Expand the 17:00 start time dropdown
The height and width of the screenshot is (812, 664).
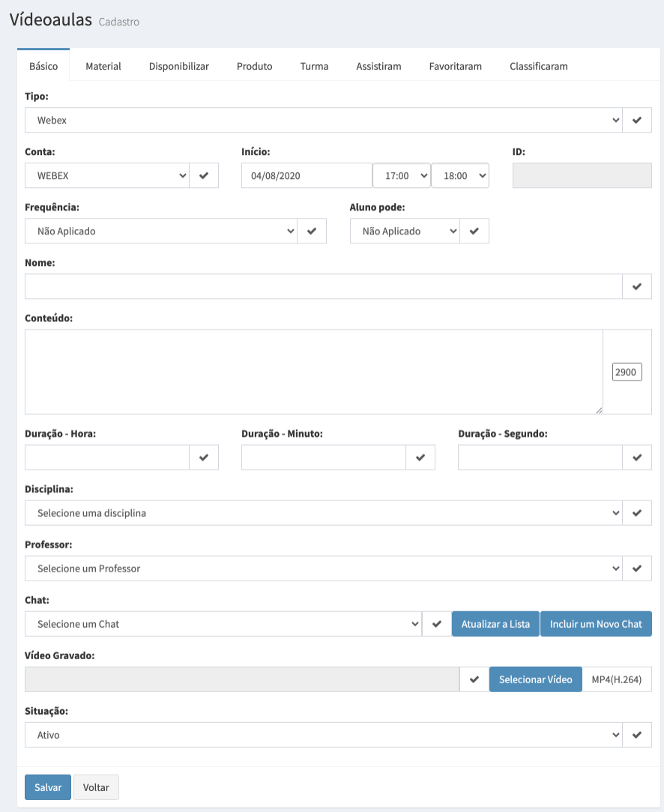point(402,175)
